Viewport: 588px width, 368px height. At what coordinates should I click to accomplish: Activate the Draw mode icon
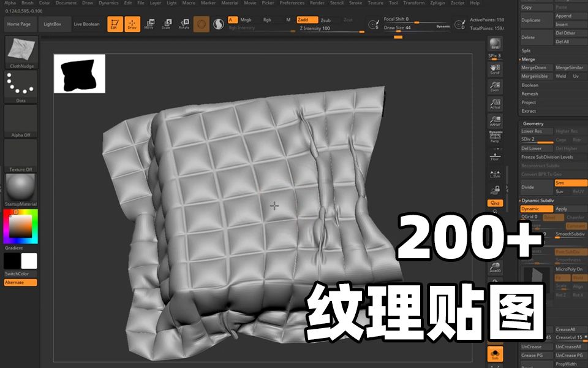coord(132,24)
